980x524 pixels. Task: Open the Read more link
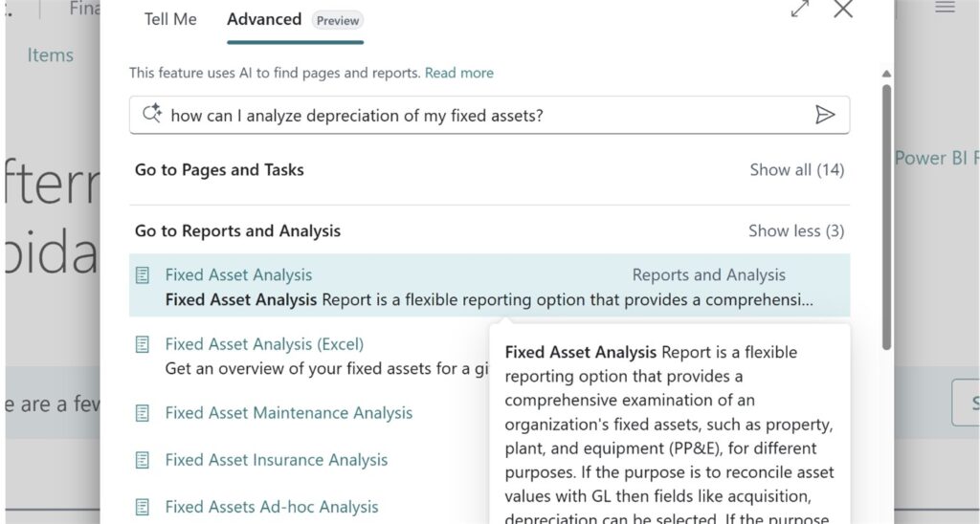coord(459,73)
